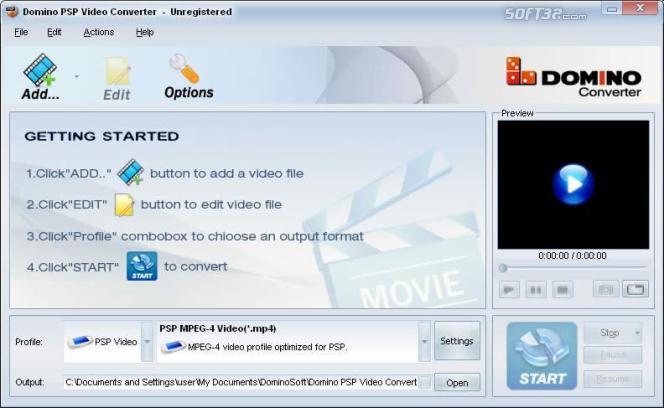Open the Stop button's dropdown arrow
This screenshot has height=408, width=664.
[637, 333]
